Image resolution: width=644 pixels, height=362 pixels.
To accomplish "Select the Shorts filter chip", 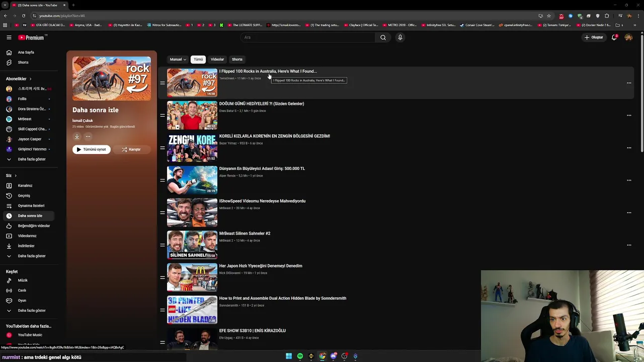I will [x=237, y=59].
